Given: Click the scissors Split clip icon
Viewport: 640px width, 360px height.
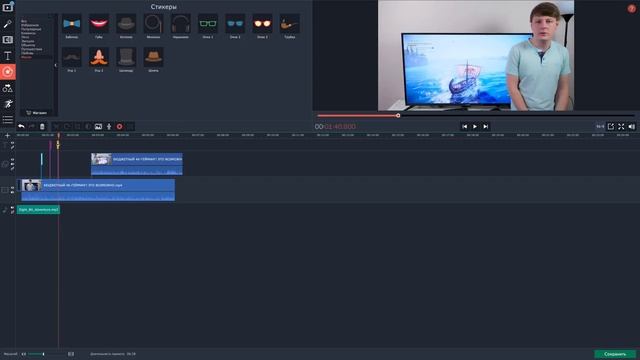Looking at the screenshot, I should pos(56,127).
